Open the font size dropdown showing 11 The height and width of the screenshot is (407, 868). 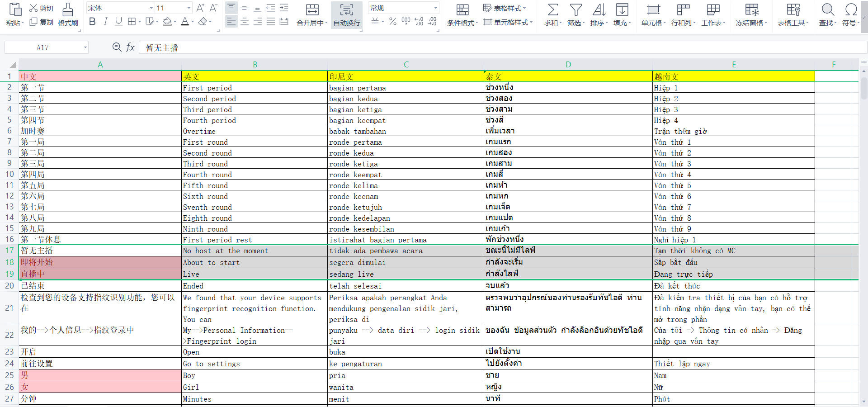click(x=189, y=8)
